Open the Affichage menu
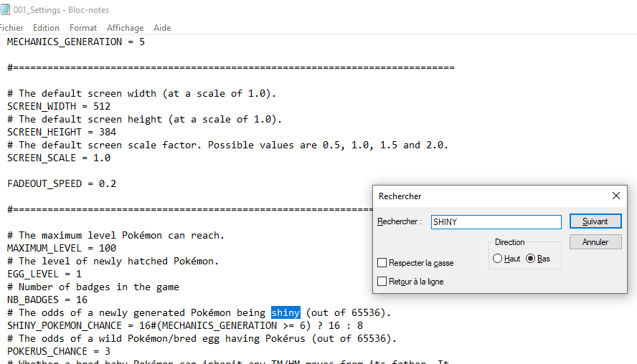Screen dimensions: 637x364 (125, 28)
